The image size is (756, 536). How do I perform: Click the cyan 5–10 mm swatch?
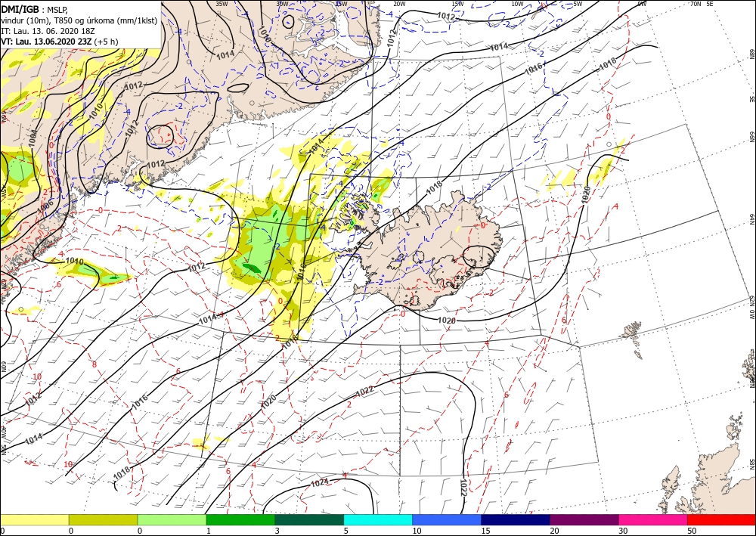click(378, 519)
